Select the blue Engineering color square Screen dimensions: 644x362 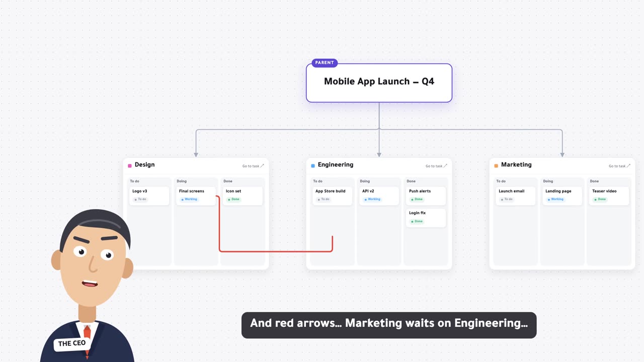tap(313, 165)
